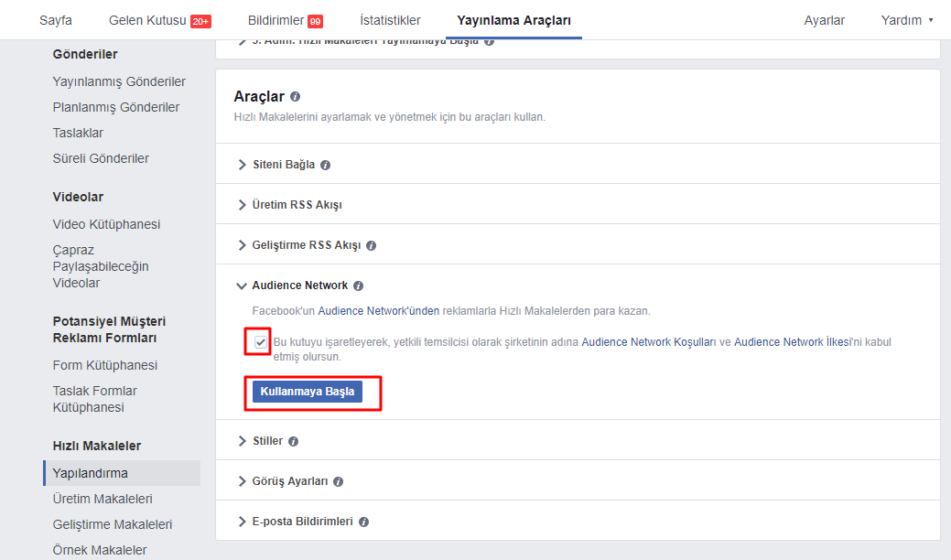Click info icon next to Audience Network
Viewport: 951px width, 560px height.
coord(358,286)
